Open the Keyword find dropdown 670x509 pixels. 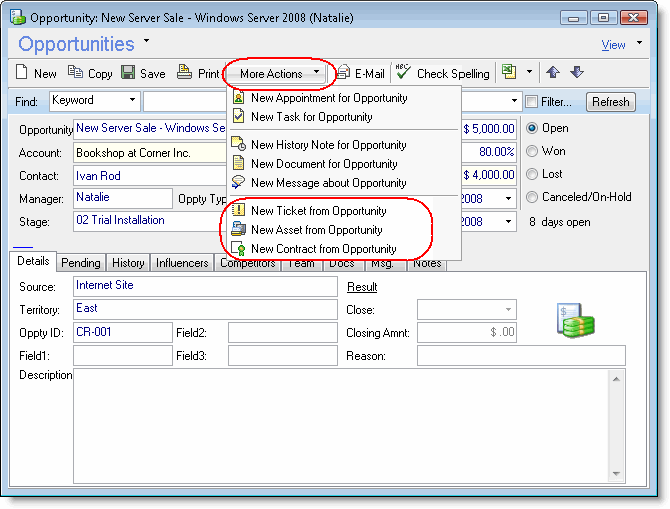[132, 101]
